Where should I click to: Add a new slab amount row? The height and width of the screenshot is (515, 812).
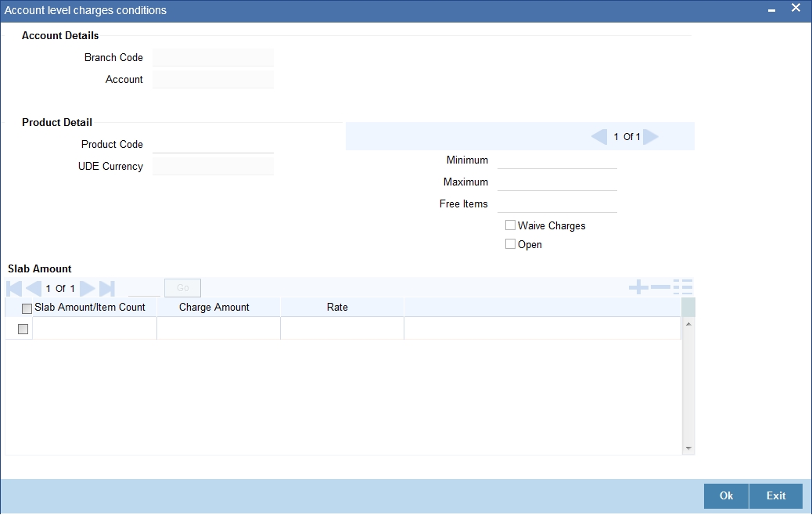pyautogui.click(x=638, y=287)
